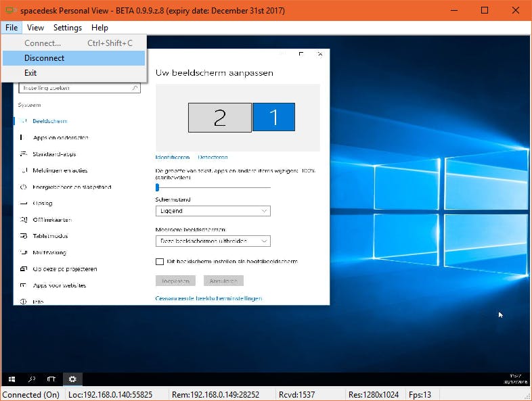
Task: Click the Beeldscherm sidebar icon
Action: (x=23, y=121)
